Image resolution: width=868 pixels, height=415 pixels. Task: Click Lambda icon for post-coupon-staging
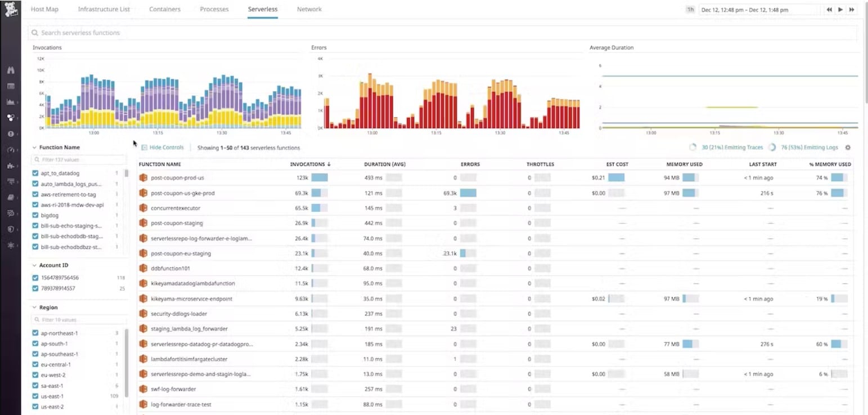pyautogui.click(x=143, y=223)
